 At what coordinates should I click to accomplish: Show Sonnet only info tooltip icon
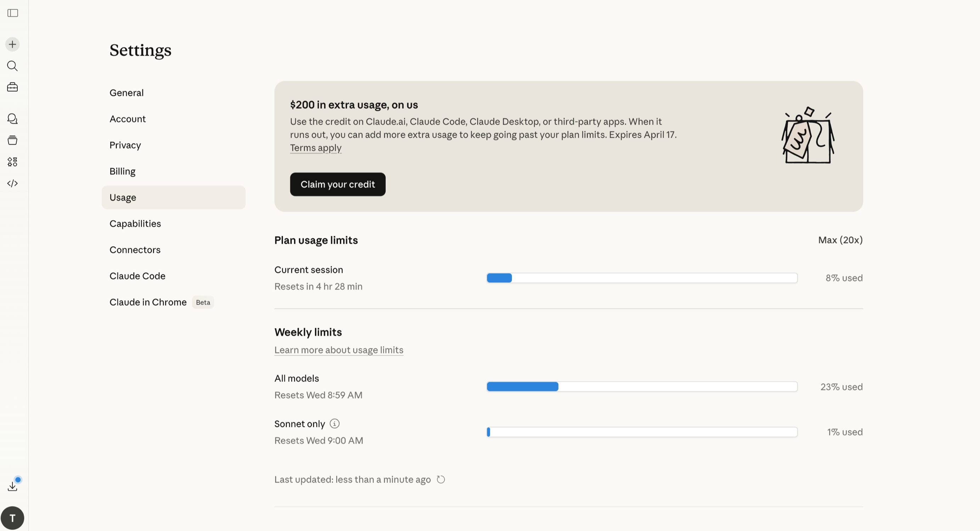334,423
